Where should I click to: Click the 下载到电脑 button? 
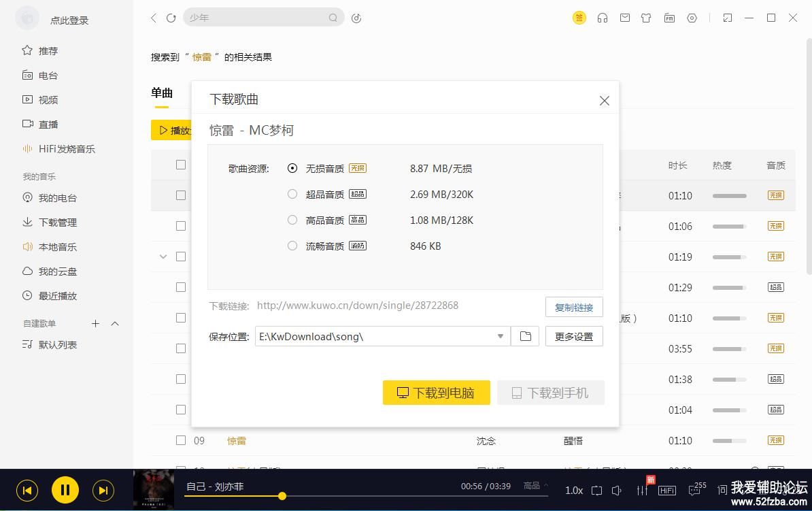click(436, 393)
